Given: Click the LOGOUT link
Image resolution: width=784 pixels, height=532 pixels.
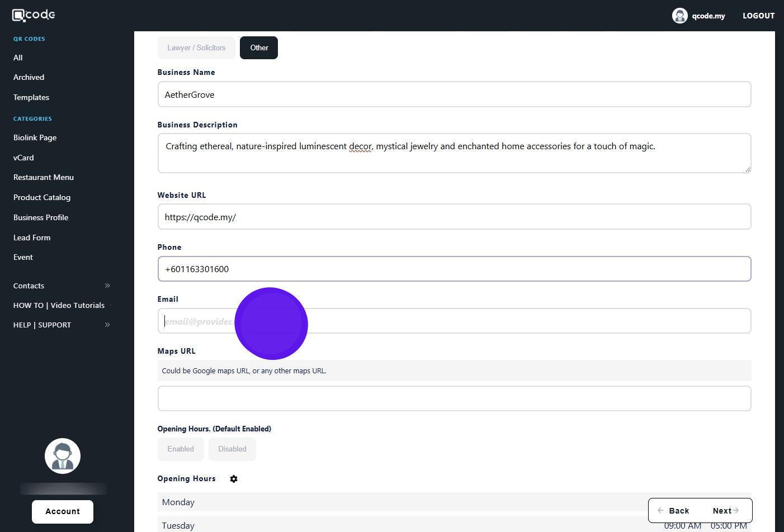Looking at the screenshot, I should 758,16.
